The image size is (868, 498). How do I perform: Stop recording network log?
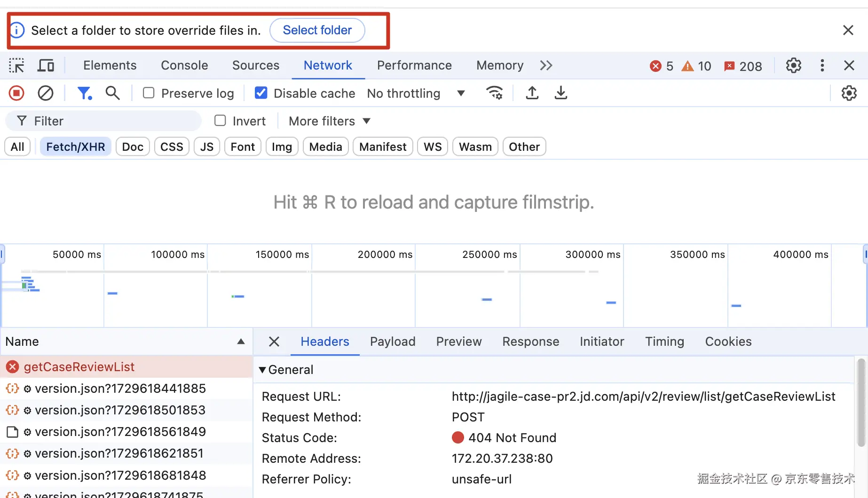point(16,93)
